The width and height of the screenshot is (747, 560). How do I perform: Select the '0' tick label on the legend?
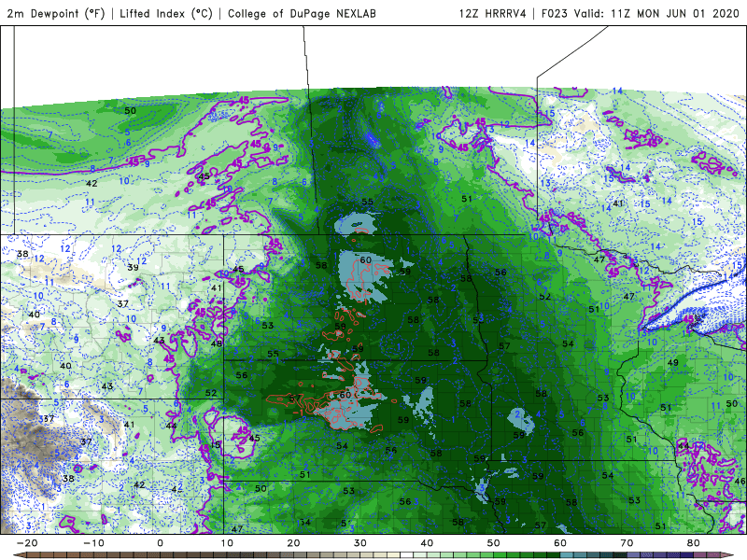click(160, 543)
